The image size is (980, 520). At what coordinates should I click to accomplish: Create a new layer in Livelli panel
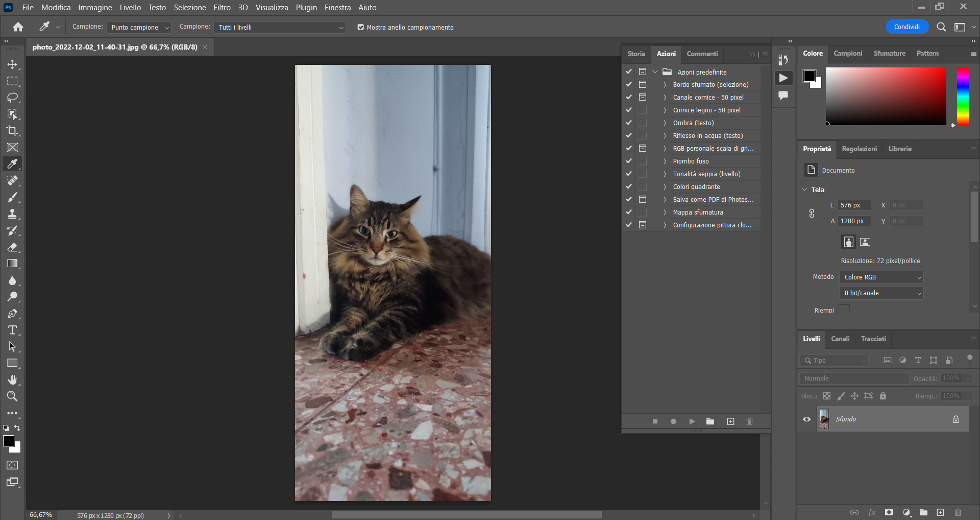pos(940,512)
